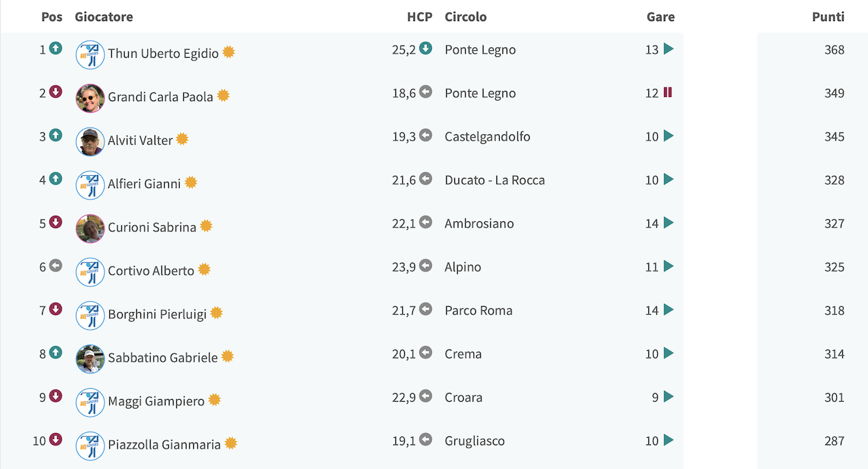Expand Thun Uberto Egidio's races with the teal triangle
Image resolution: width=868 pixels, height=469 pixels.
pos(669,49)
